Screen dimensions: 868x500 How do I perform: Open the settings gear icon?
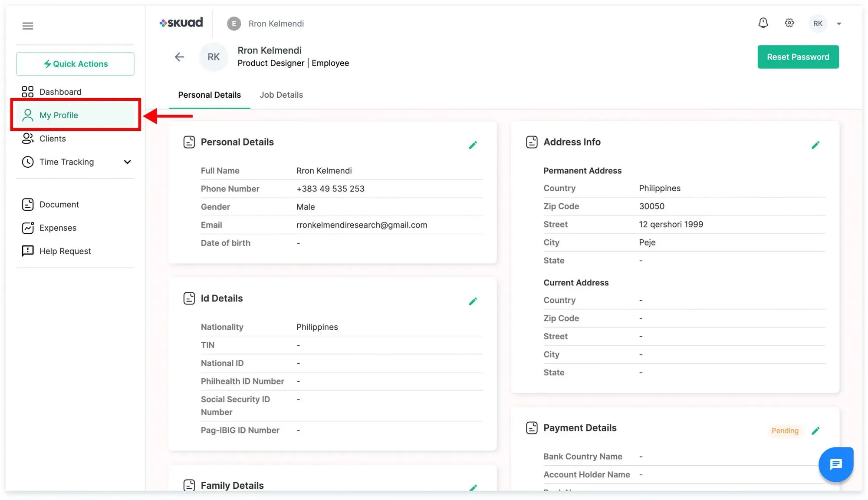[789, 23]
